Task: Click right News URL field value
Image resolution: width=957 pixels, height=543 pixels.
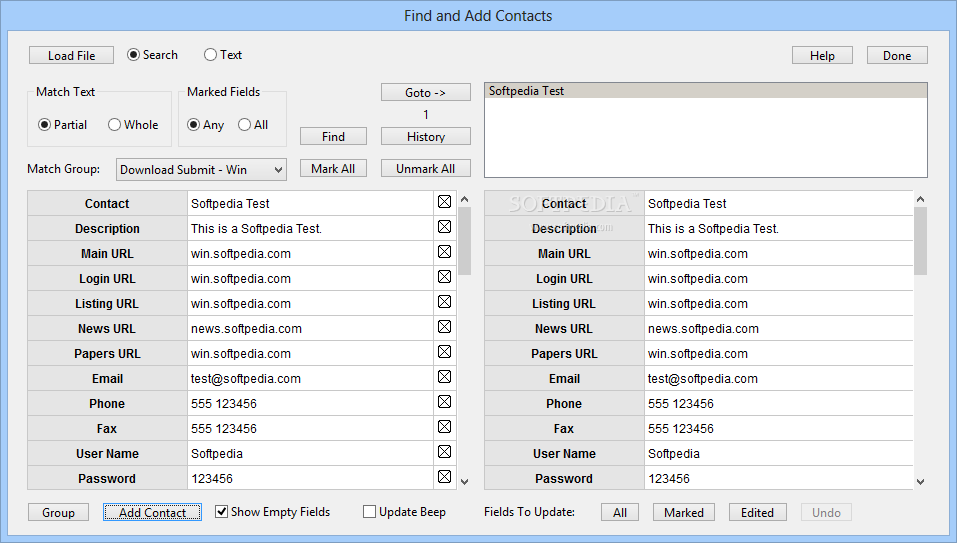Action: tap(779, 328)
